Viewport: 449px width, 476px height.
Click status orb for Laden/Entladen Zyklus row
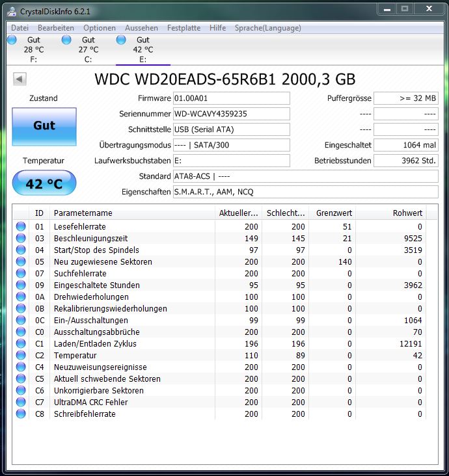tap(21, 343)
